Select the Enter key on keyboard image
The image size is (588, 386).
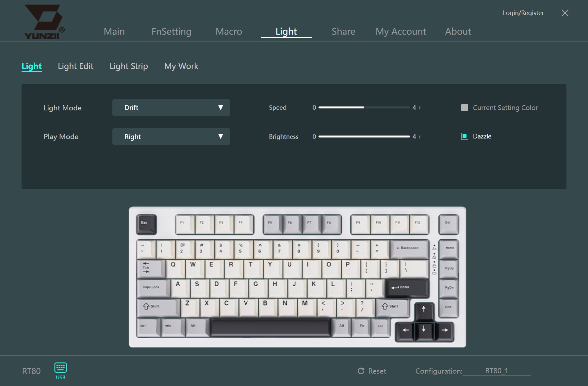[x=407, y=288]
